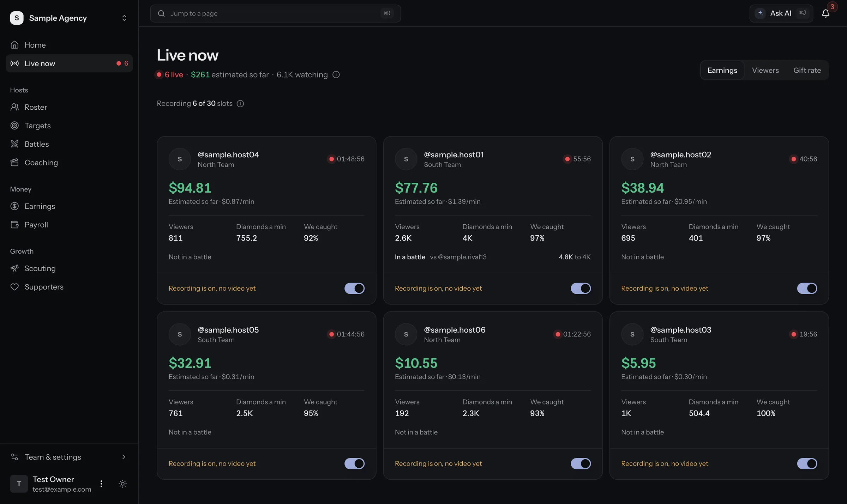847x504 pixels.
Task: Click the @sample.host03 avatar
Action: click(632, 334)
